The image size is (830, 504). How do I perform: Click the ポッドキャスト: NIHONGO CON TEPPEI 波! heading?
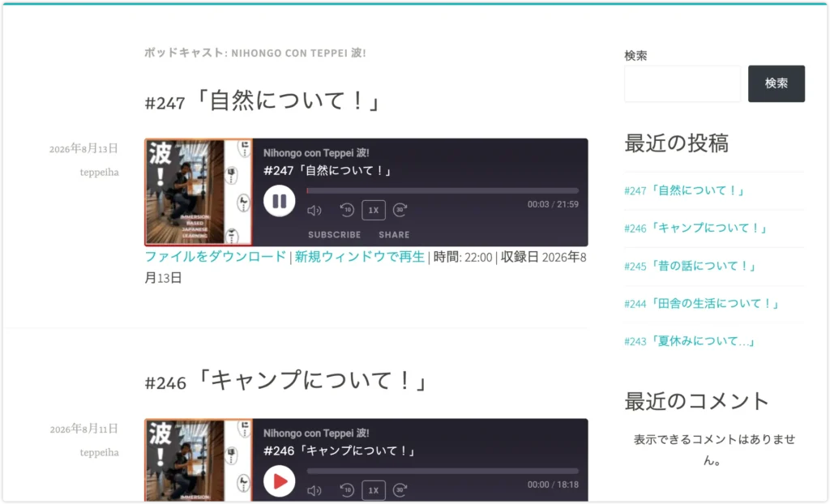pyautogui.click(x=255, y=53)
